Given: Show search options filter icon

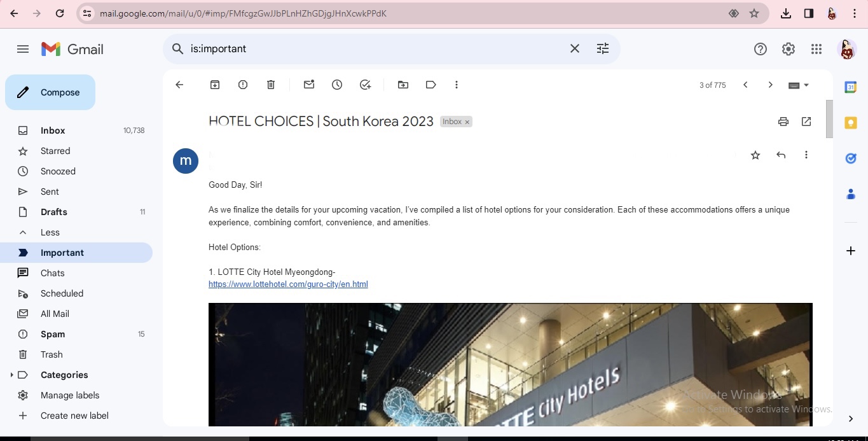Looking at the screenshot, I should coord(603,49).
